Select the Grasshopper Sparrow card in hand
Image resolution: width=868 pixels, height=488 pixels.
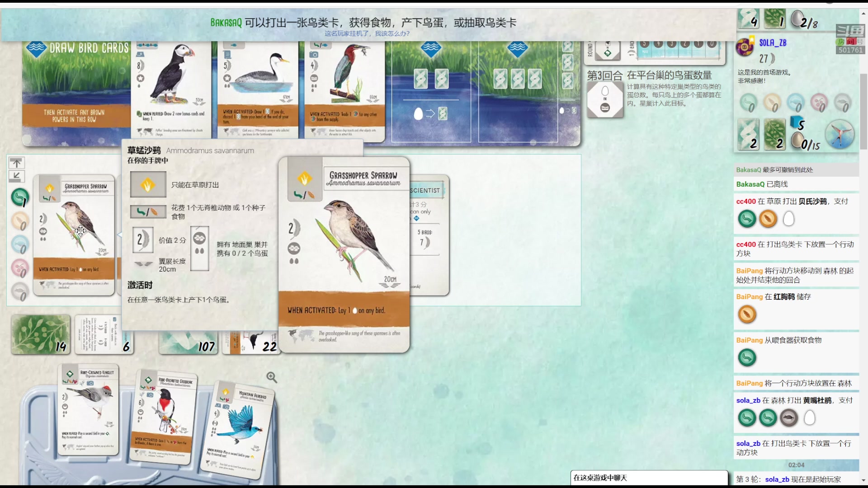coord(74,235)
